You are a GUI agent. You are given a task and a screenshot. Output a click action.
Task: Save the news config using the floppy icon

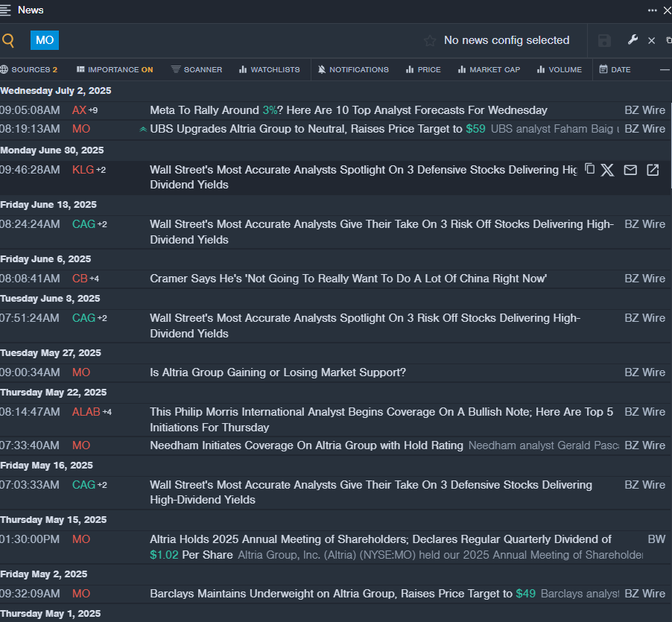point(604,41)
